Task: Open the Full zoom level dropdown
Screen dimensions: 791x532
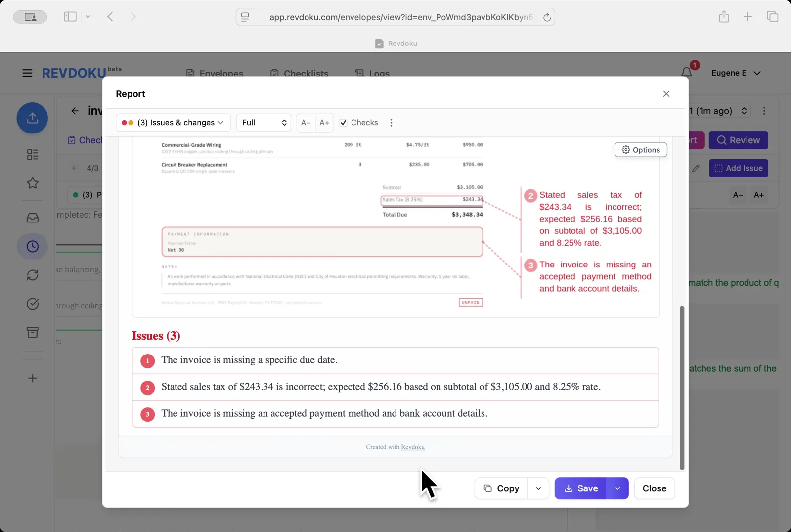Action: click(264, 122)
